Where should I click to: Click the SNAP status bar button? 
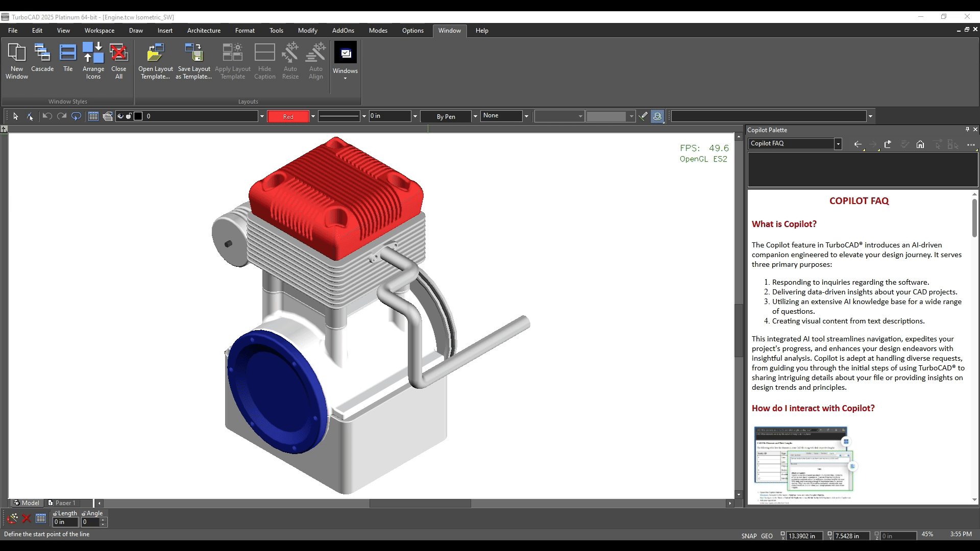(749, 536)
